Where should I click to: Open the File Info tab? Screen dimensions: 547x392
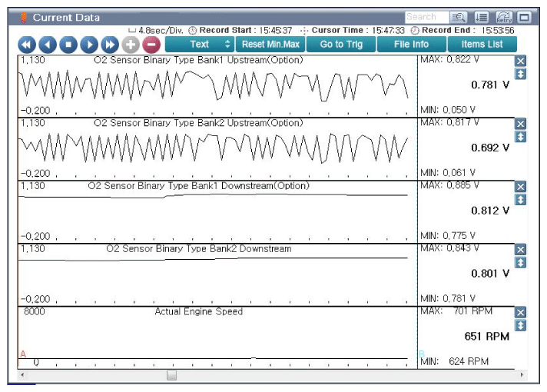click(411, 45)
